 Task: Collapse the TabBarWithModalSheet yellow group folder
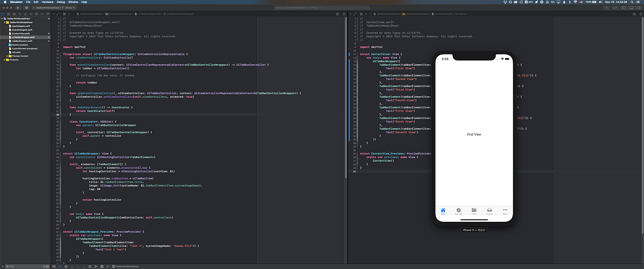[5, 23]
